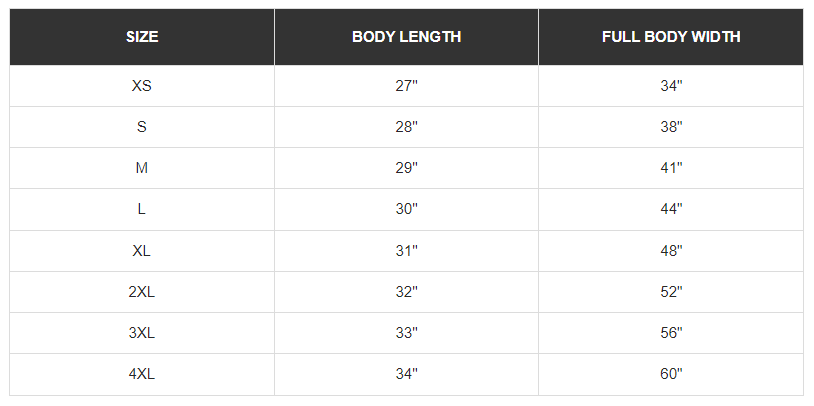Click the 60" full body width value
The width and height of the screenshot is (814, 406).
tap(671, 374)
